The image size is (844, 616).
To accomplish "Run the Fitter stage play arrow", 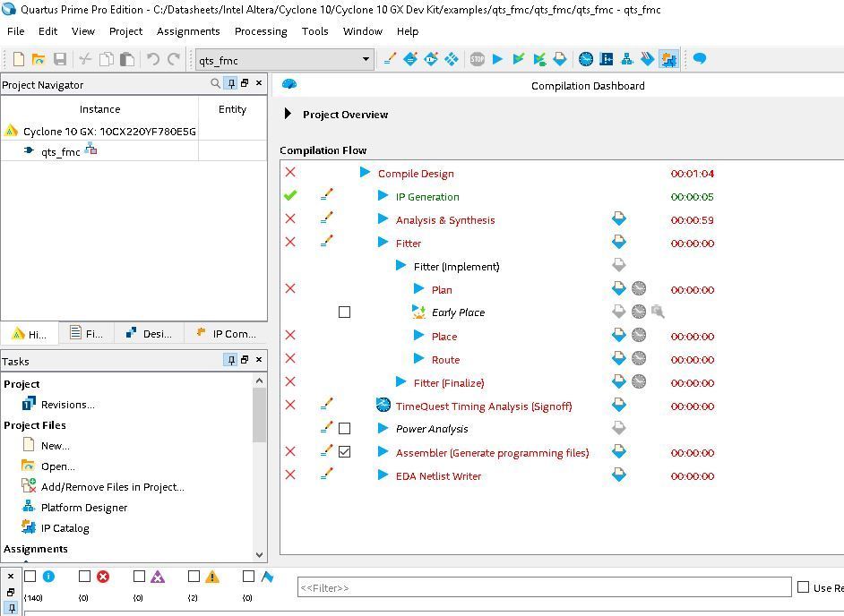I will coord(383,243).
